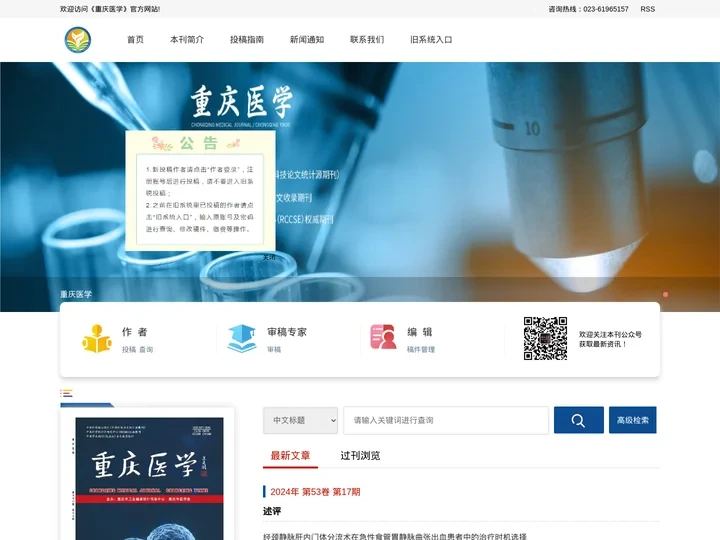Screen dimensions: 720x540
Task: Click the 述评 section heading
Action: point(272,511)
